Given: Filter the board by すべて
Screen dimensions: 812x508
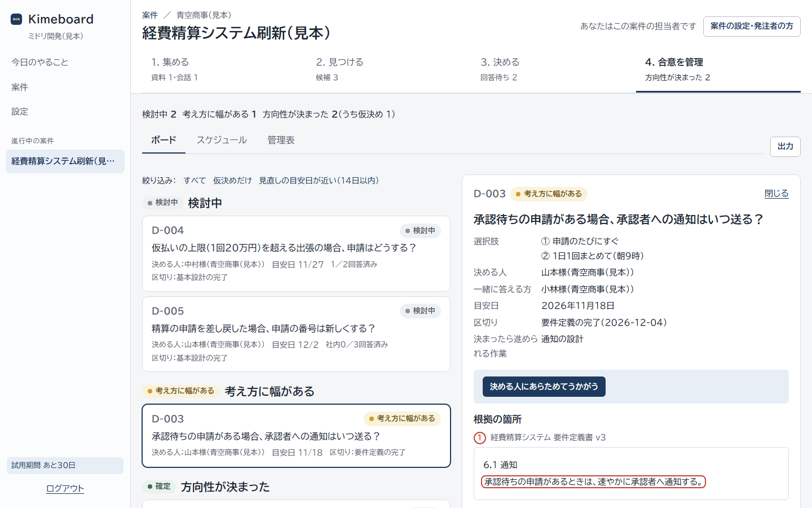Looking at the screenshot, I should pos(195,181).
